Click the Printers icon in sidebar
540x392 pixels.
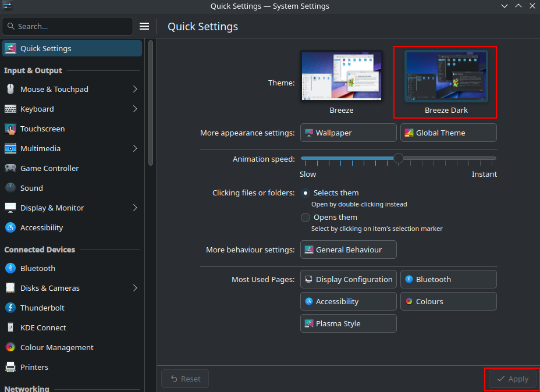[10, 367]
